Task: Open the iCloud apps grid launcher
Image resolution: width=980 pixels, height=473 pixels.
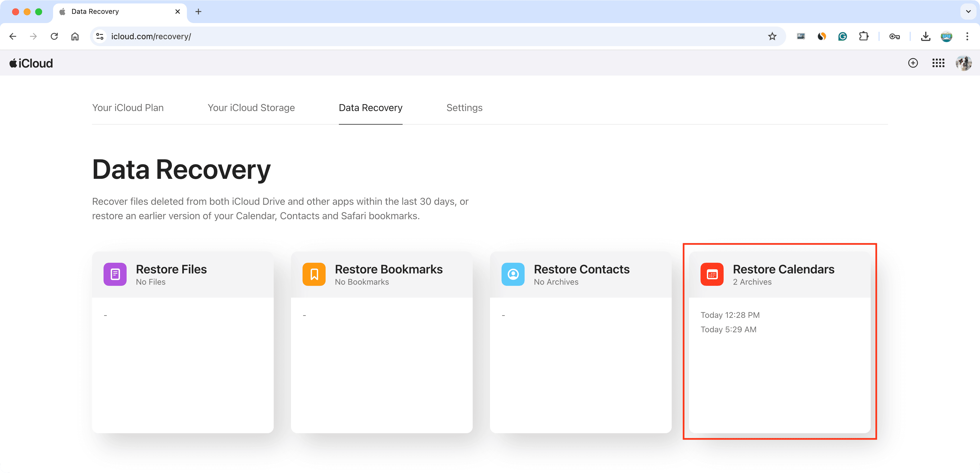Action: pos(938,63)
